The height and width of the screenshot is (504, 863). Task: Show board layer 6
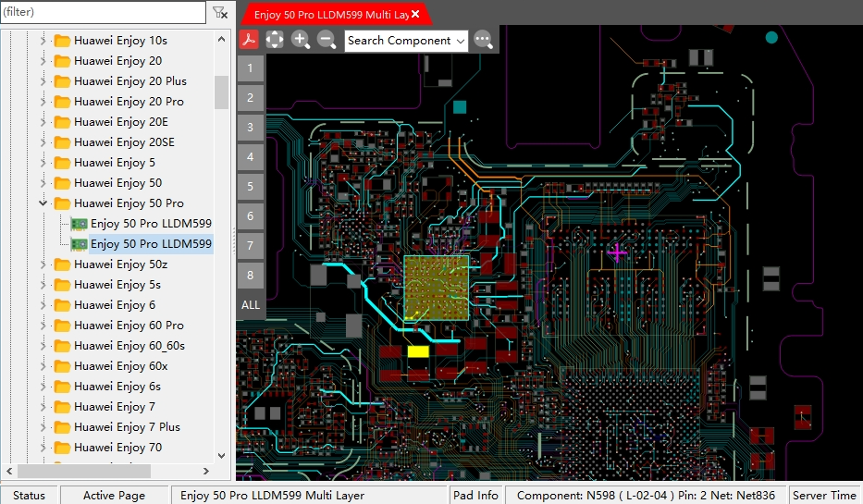[x=251, y=216]
